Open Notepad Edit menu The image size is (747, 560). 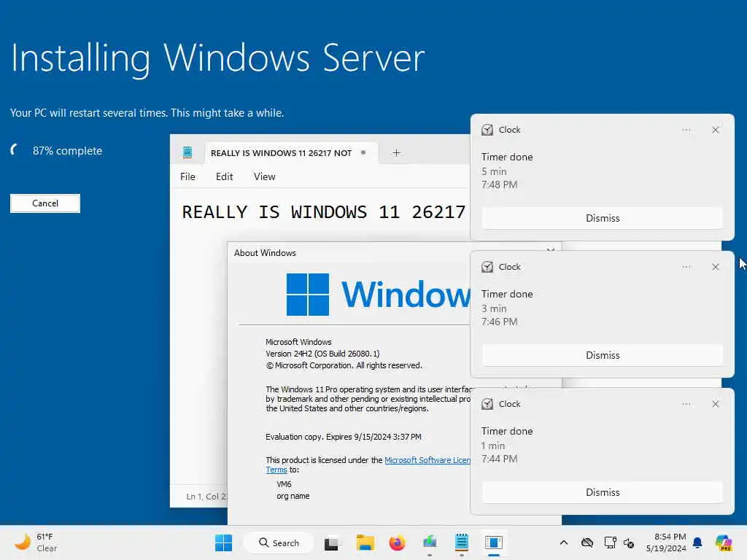pos(225,176)
